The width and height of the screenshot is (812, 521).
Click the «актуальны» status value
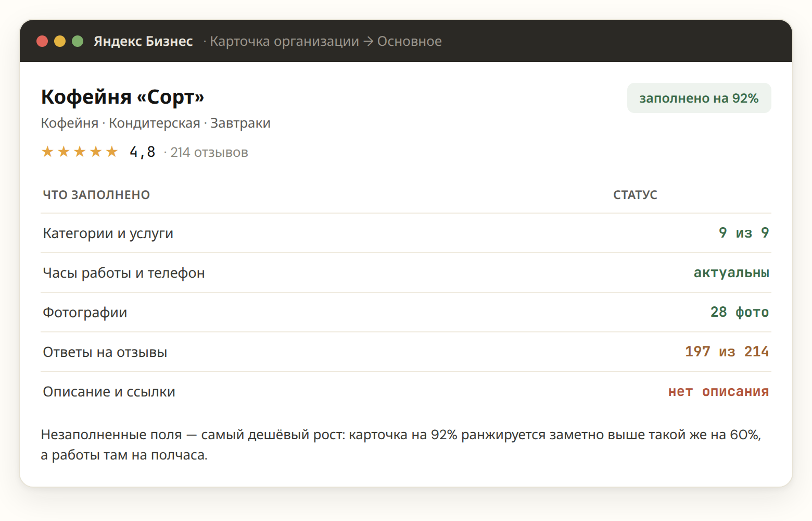click(x=731, y=272)
